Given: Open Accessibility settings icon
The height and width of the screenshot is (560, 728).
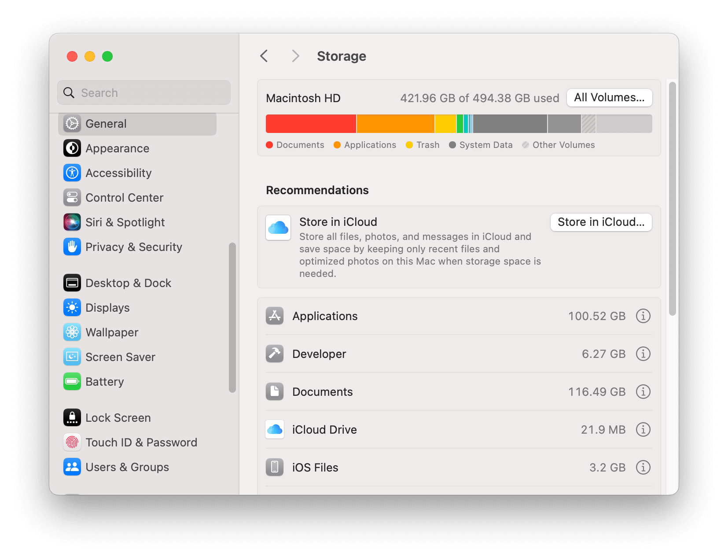Looking at the screenshot, I should 72,173.
